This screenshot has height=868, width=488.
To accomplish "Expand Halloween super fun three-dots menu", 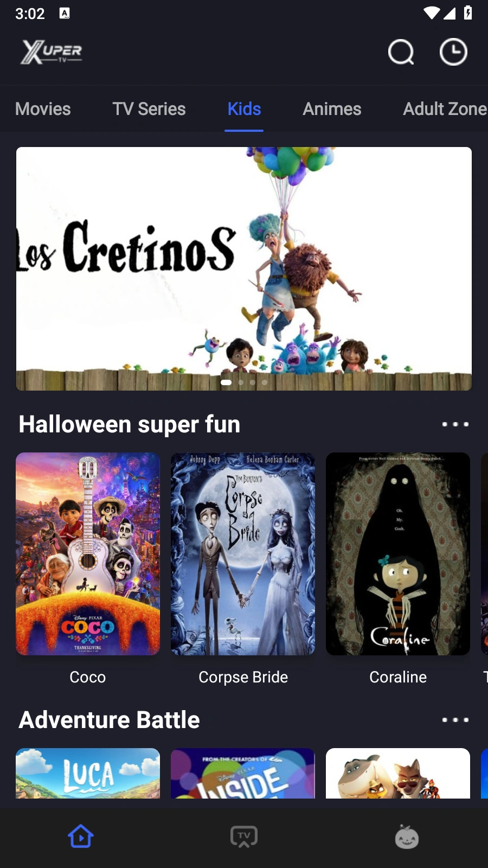I will click(x=455, y=424).
